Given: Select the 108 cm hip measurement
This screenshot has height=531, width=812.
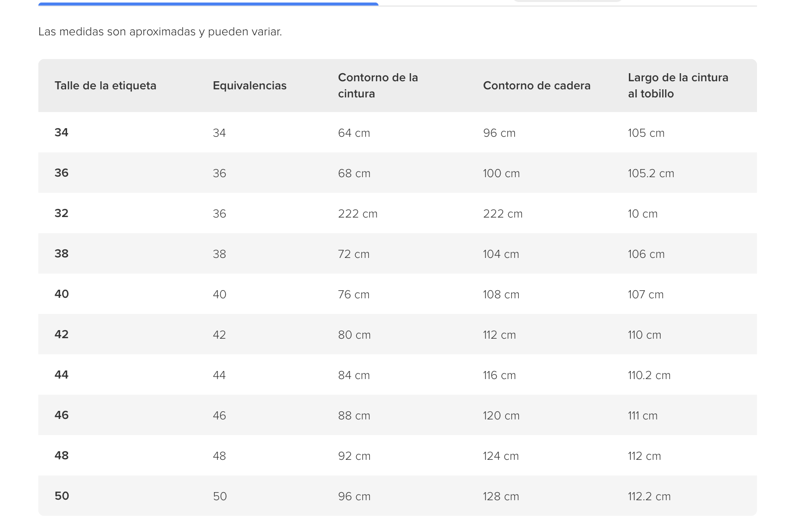Looking at the screenshot, I should point(501,294).
